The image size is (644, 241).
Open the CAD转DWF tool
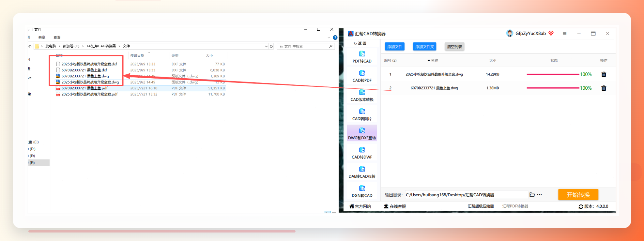(x=362, y=153)
